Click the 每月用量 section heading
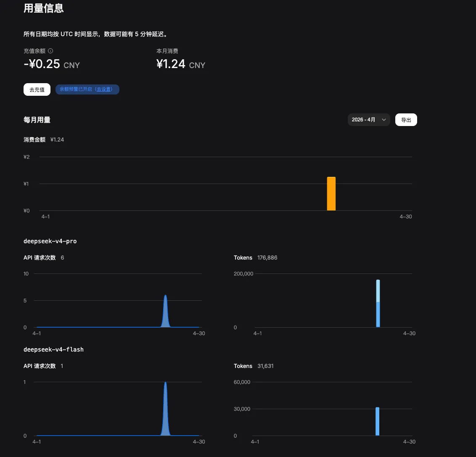Image resolution: width=476 pixels, height=457 pixels. point(37,120)
